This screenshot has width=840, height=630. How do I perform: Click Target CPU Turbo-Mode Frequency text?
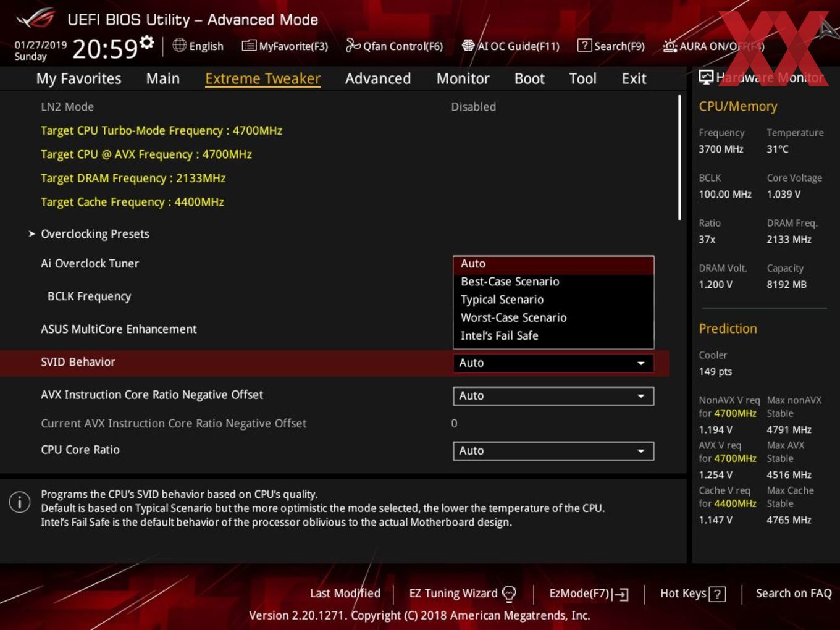pos(161,131)
